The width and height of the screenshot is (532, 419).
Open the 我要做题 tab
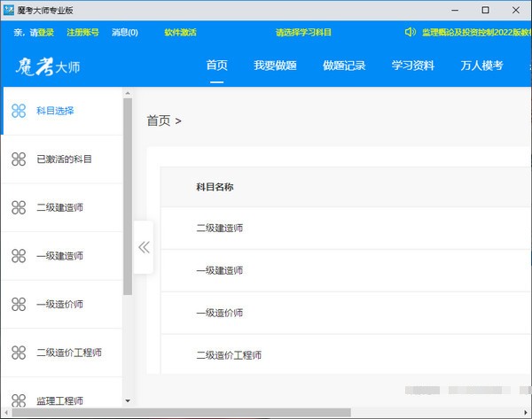[x=275, y=66]
